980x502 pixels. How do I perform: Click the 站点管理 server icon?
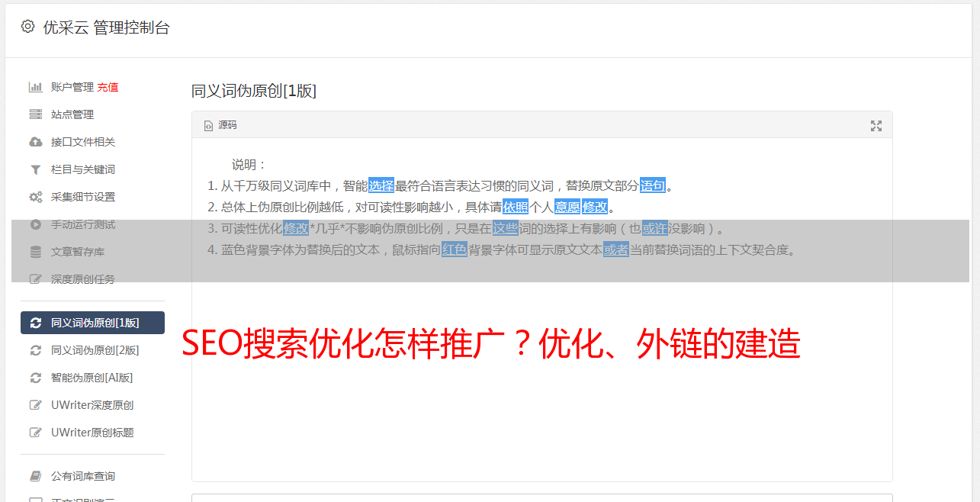tap(35, 114)
